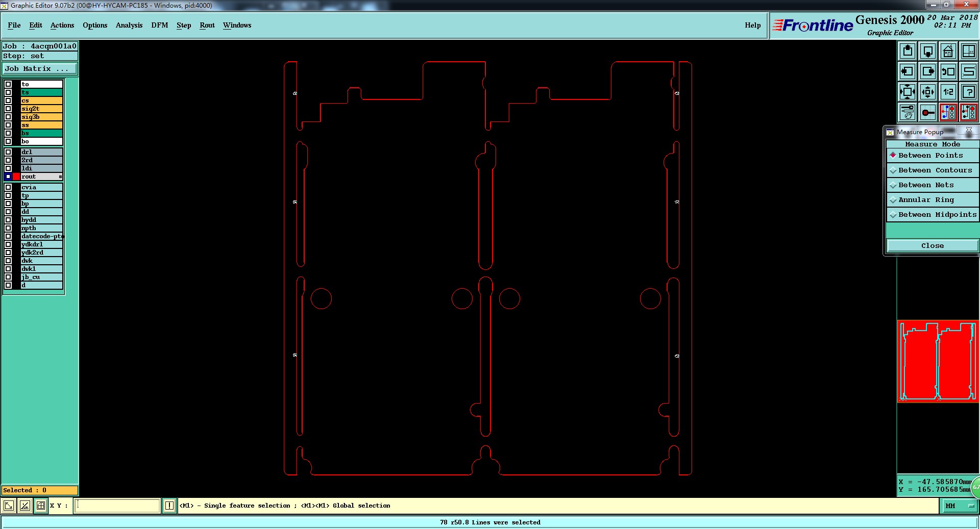Open the Windows menu
Screen dimensions: 980x529
point(237,25)
